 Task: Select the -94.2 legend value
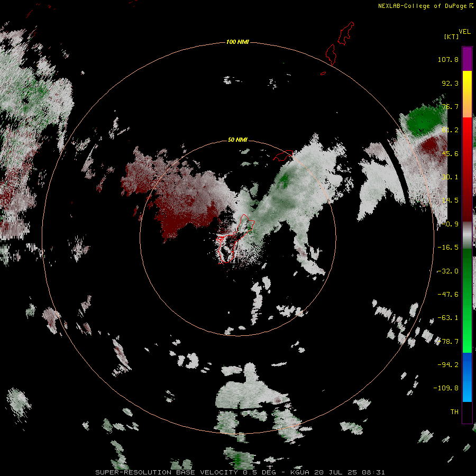pos(448,365)
